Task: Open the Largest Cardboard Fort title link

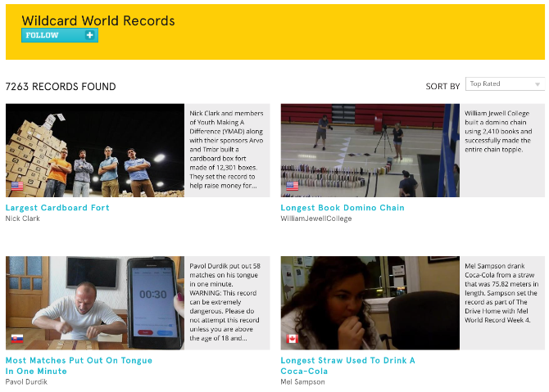Action: coord(57,208)
